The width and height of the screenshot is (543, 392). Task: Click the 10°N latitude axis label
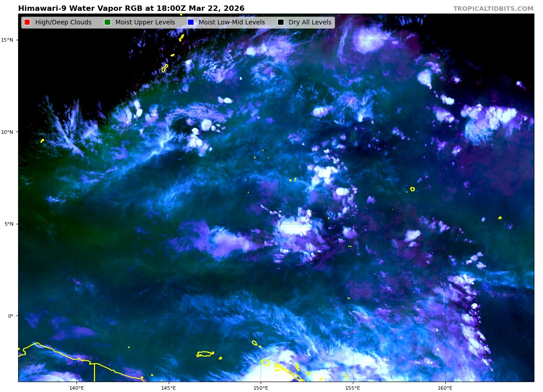pyautogui.click(x=8, y=132)
